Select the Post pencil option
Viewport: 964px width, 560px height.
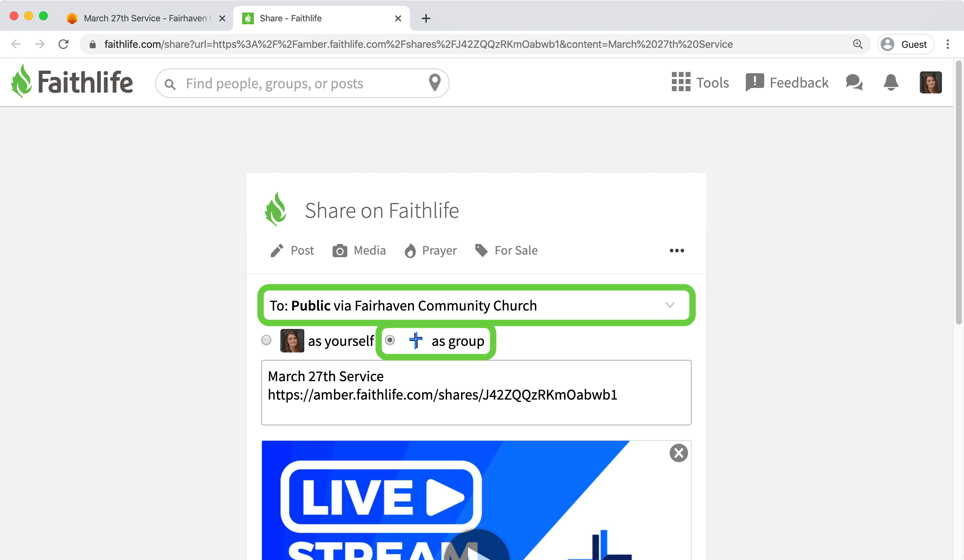coord(292,251)
